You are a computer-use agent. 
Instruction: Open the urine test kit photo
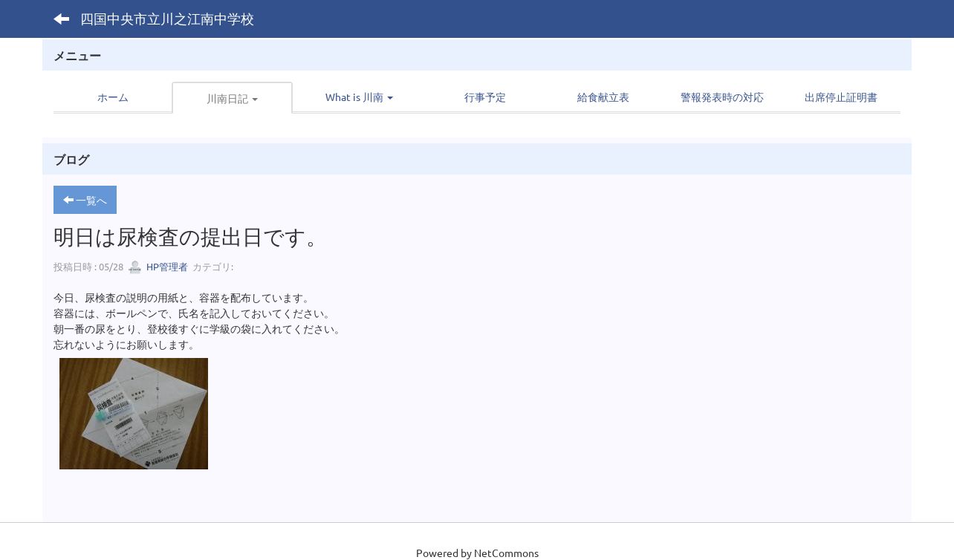tap(134, 414)
